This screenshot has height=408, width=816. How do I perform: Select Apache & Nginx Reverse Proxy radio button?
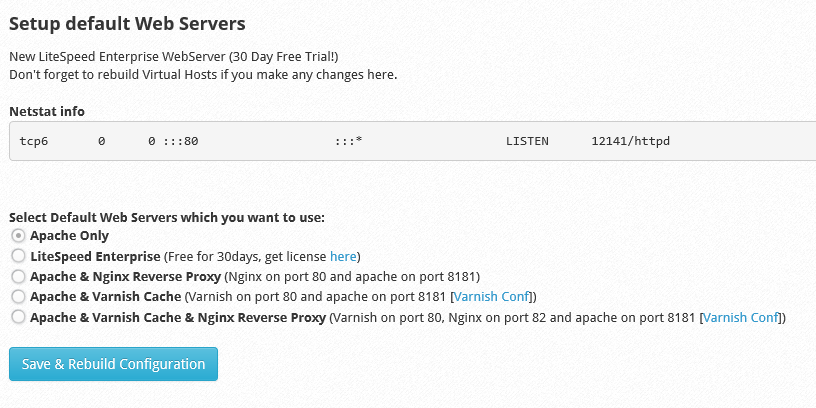[17, 276]
